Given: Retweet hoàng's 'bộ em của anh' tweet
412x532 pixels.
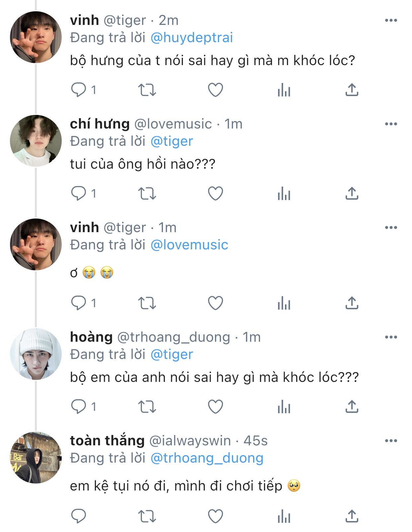Looking at the screenshot, I should click(147, 406).
